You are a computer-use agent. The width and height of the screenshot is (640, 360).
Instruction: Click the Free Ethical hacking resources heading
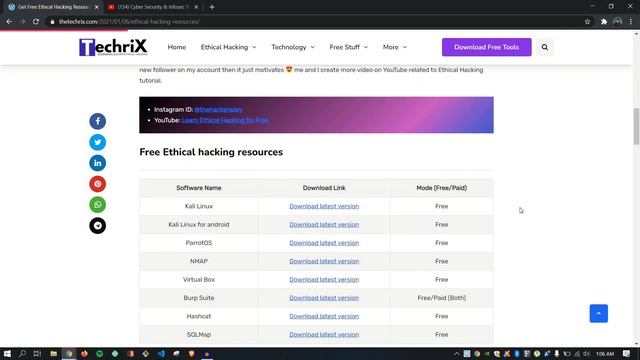click(211, 152)
